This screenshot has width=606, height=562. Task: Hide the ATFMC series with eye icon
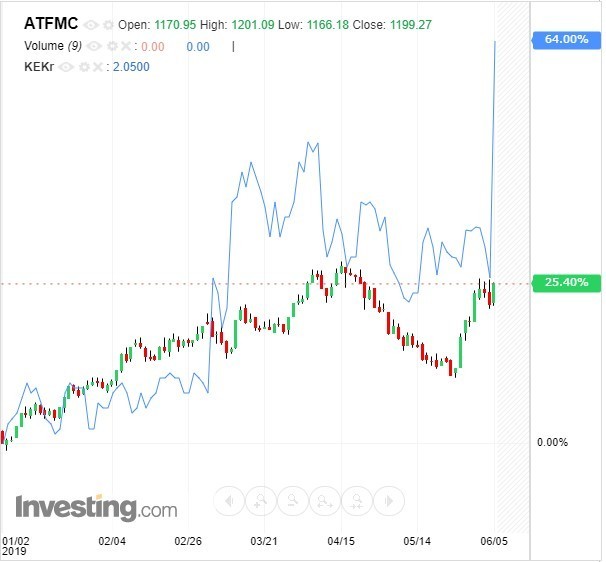(92, 25)
